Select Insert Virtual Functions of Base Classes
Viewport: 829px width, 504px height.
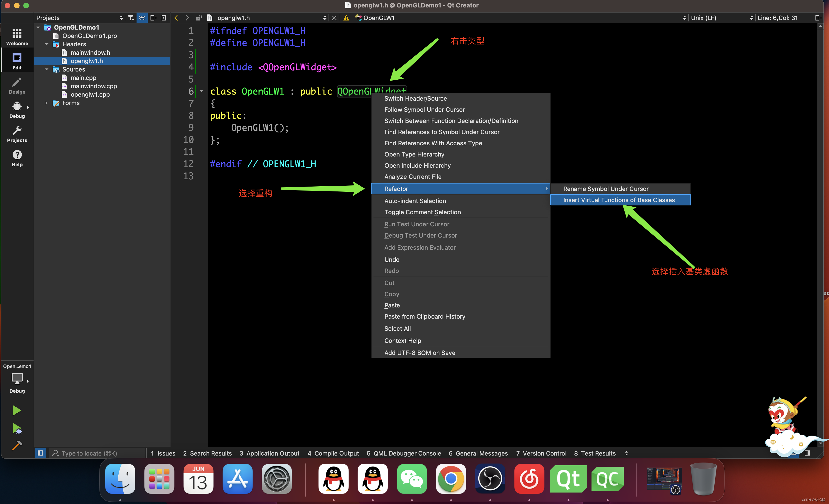[619, 200]
